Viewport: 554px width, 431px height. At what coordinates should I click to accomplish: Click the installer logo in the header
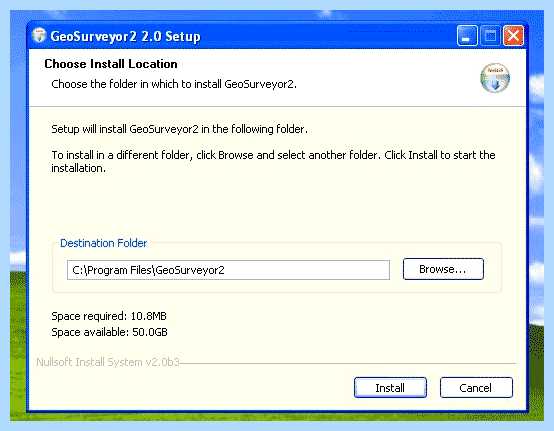coord(495,78)
